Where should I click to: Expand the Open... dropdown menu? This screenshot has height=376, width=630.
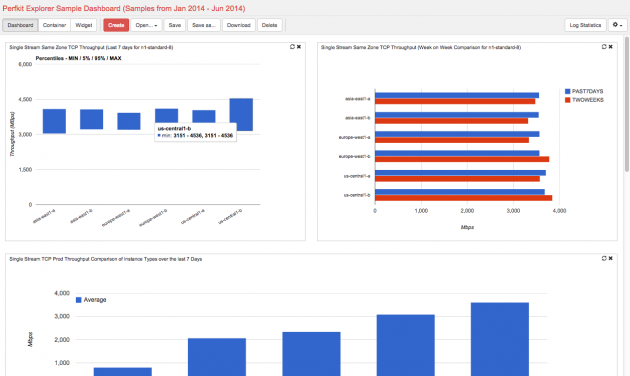pyautogui.click(x=146, y=25)
